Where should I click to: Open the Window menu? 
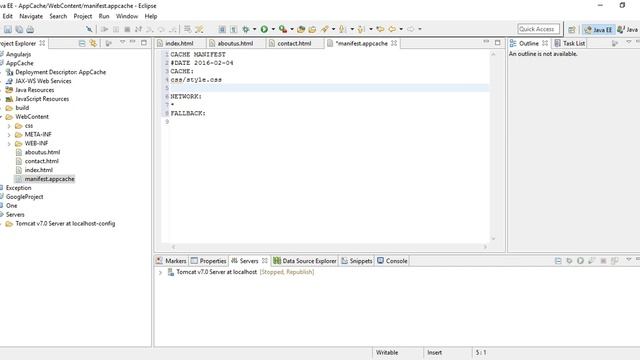point(127,16)
